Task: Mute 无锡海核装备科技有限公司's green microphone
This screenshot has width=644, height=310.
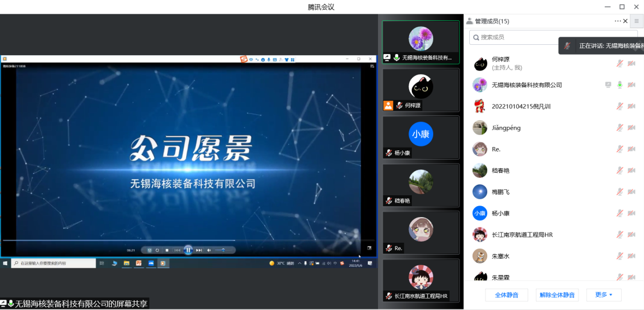Action: (620, 85)
